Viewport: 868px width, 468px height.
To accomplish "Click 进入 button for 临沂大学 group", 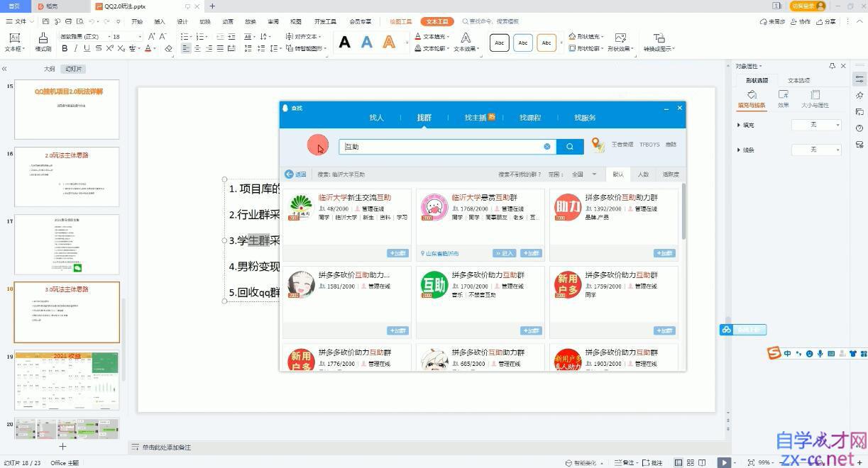I will [x=504, y=253].
